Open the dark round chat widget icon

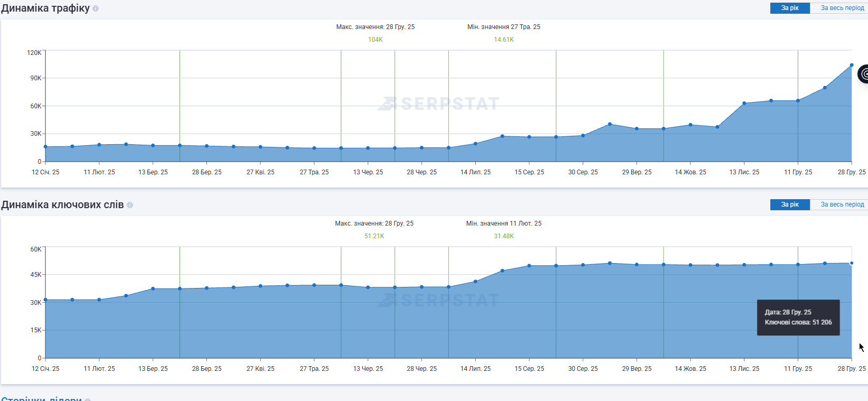tap(864, 74)
